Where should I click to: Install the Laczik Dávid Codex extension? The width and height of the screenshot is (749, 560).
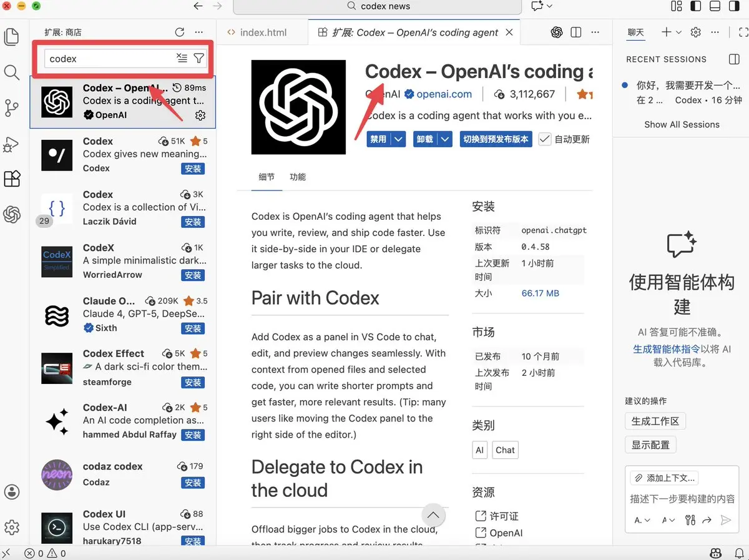tap(193, 222)
